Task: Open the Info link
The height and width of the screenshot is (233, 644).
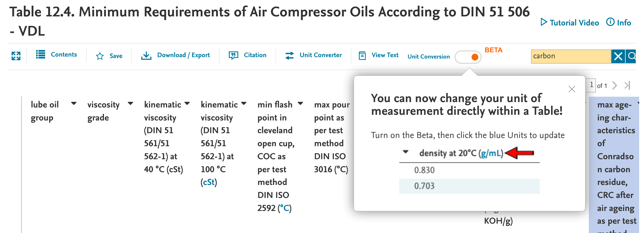Action: [619, 23]
